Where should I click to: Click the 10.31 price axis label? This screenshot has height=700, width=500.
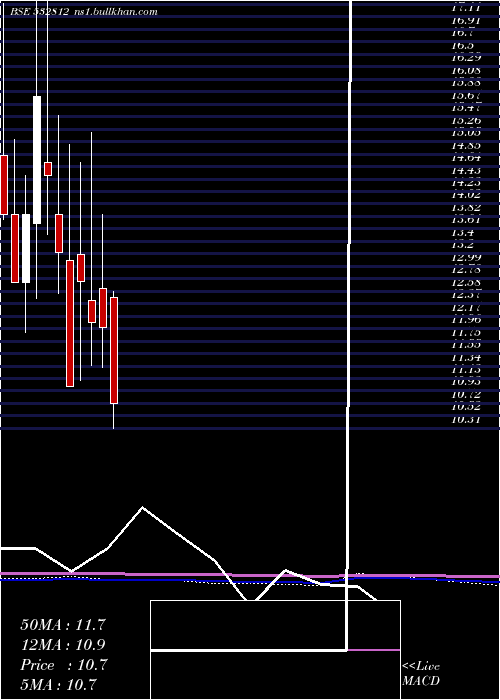[466, 419]
